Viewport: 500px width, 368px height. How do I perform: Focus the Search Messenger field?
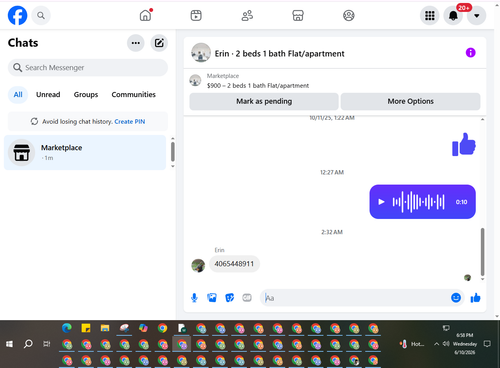(x=88, y=68)
